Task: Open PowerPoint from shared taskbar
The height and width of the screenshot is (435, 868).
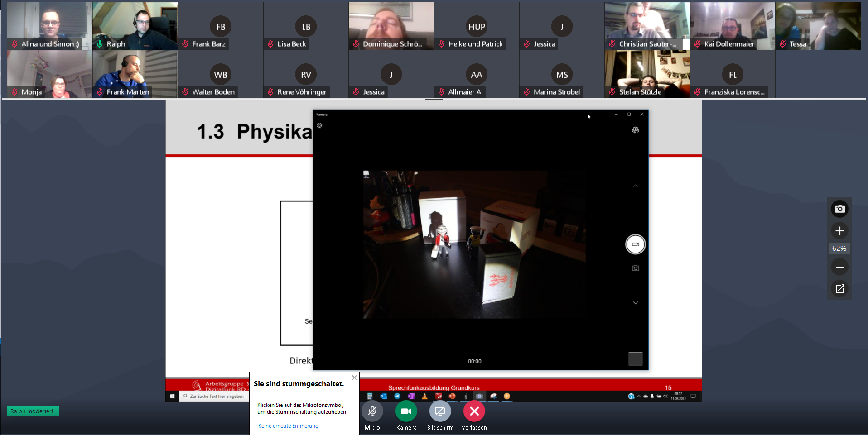Action: click(452, 397)
